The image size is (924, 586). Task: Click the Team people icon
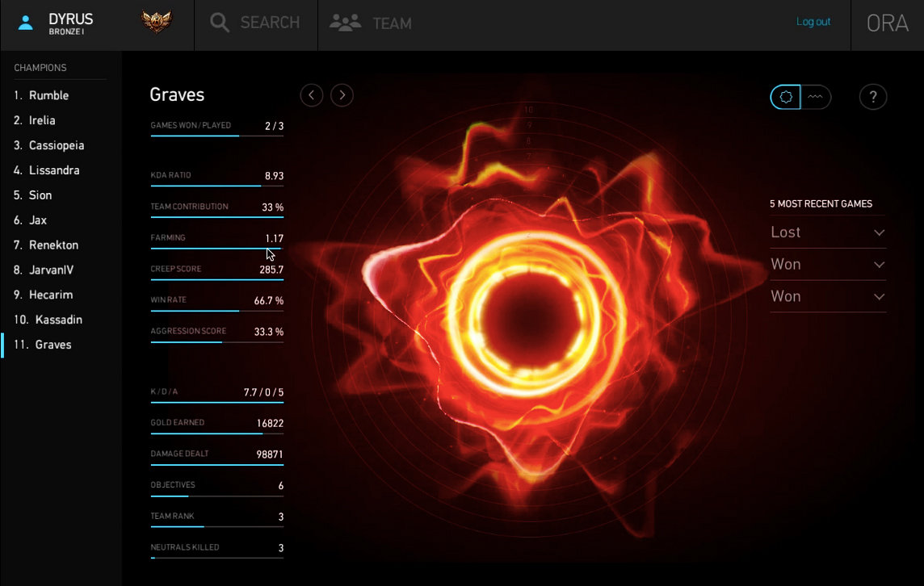tap(345, 23)
